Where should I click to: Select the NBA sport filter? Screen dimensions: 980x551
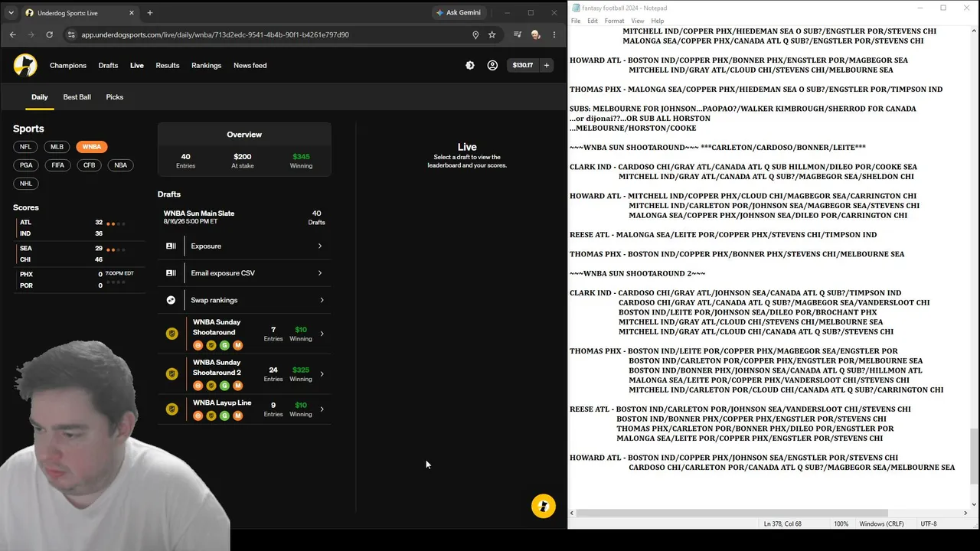click(x=121, y=165)
